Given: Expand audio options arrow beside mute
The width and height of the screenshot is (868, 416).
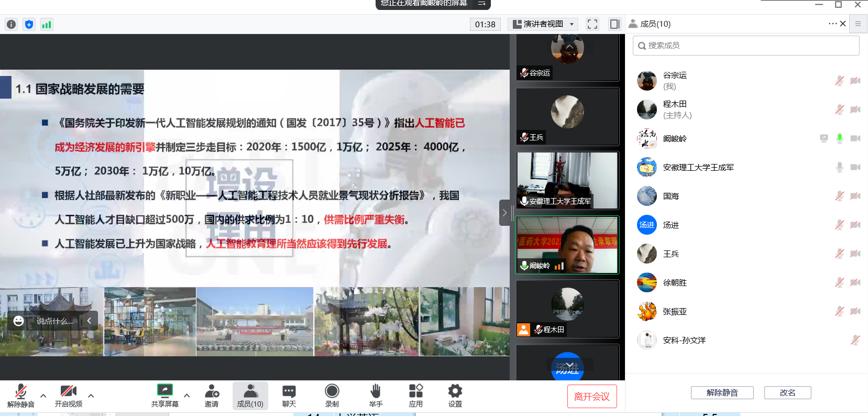Looking at the screenshot, I should point(43,396).
